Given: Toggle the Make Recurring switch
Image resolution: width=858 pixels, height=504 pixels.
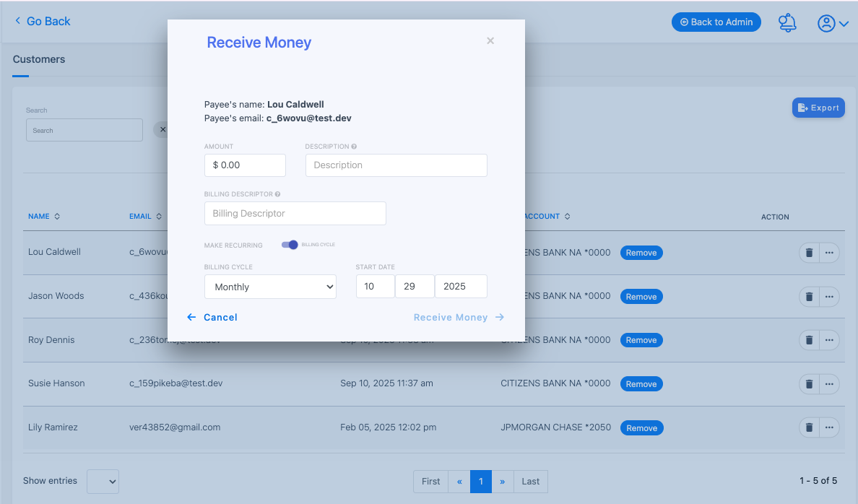Looking at the screenshot, I should tap(290, 245).
